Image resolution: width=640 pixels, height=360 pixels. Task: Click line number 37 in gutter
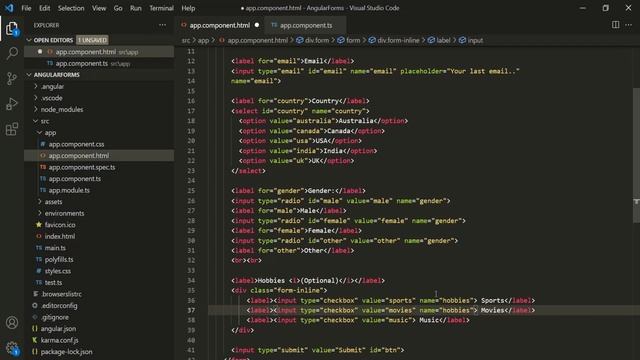[x=191, y=310]
